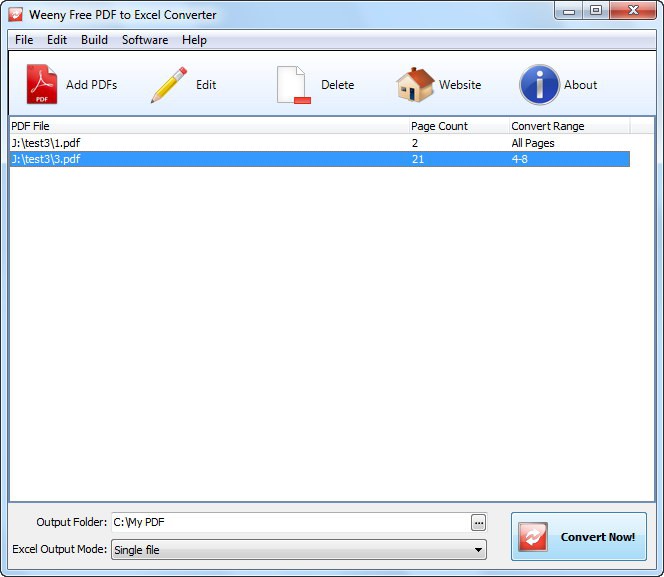Viewport: 664px width, 577px height.
Task: Click the All Pages convert range cell
Action: [x=533, y=143]
